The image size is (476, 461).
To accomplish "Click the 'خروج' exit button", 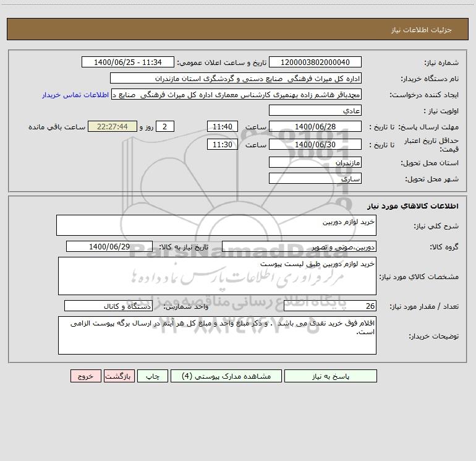I will [x=85, y=376].
